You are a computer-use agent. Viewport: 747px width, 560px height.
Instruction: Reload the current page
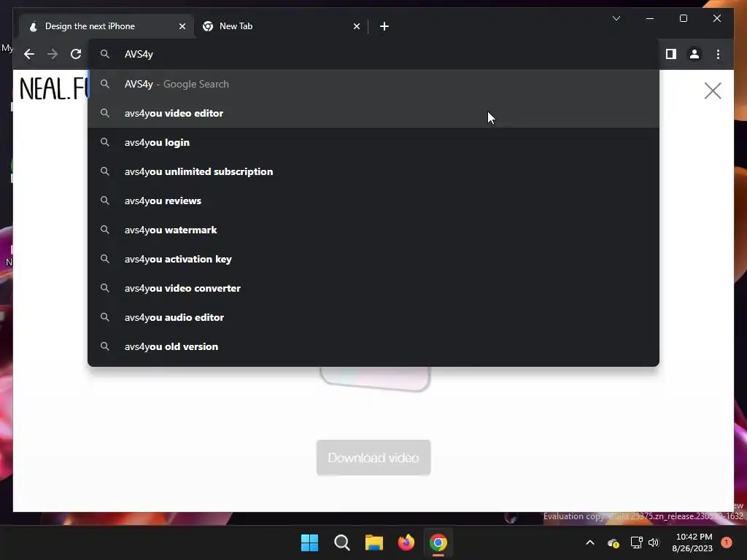(x=76, y=54)
